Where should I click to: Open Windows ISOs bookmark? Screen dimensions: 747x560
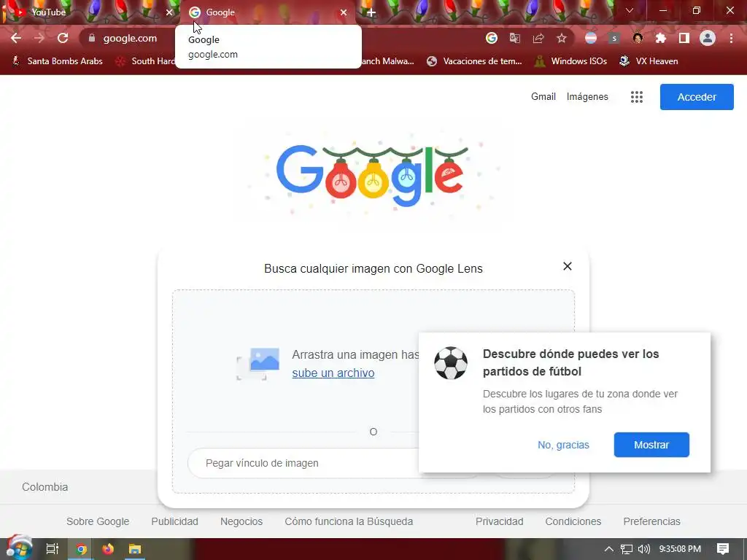coord(571,61)
